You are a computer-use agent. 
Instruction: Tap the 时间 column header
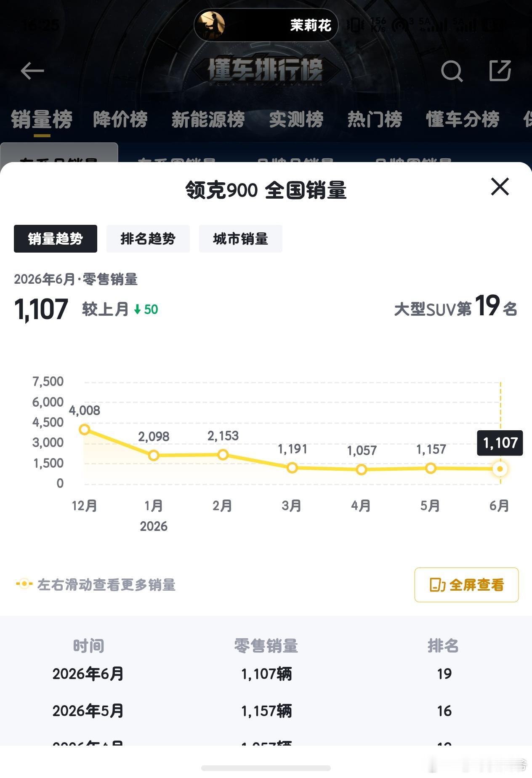tap(88, 646)
